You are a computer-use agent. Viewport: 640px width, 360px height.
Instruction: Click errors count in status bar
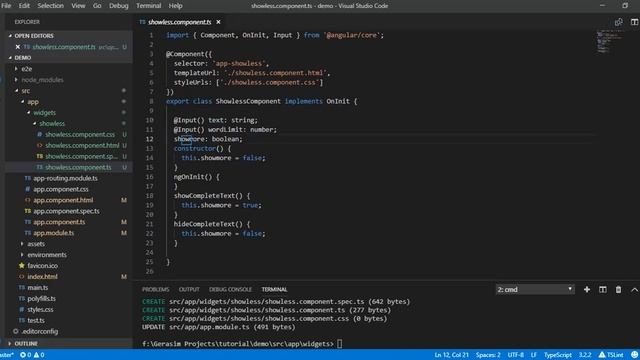click(x=26, y=355)
